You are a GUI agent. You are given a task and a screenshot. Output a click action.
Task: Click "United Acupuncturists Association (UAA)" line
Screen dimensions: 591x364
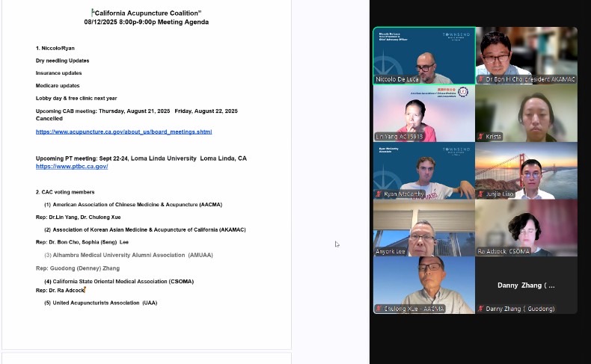coord(100,303)
